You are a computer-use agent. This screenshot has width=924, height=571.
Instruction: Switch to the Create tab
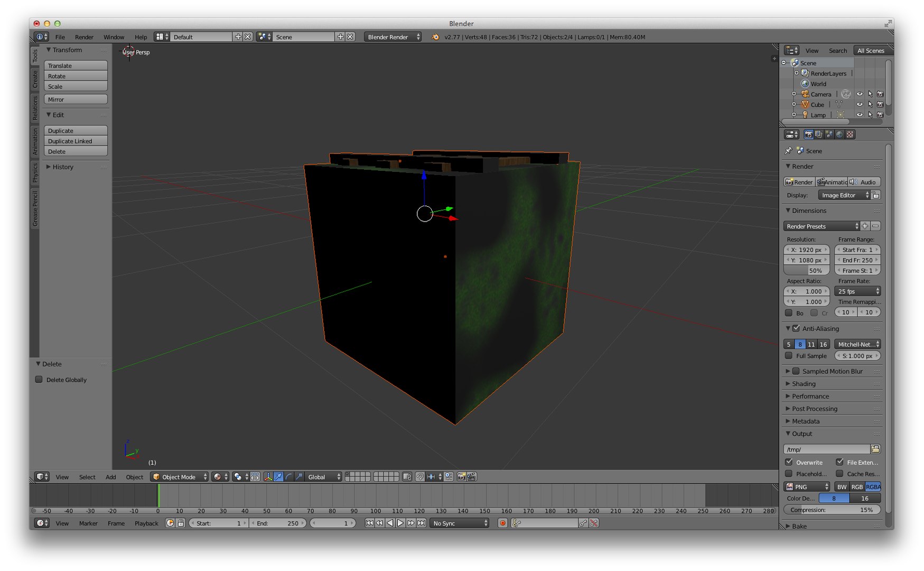[x=35, y=79]
